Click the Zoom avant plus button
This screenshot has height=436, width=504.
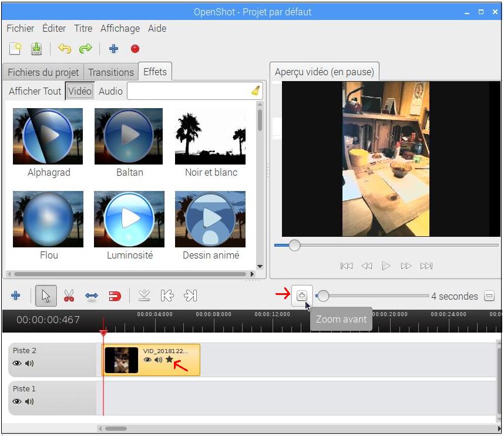tap(302, 296)
